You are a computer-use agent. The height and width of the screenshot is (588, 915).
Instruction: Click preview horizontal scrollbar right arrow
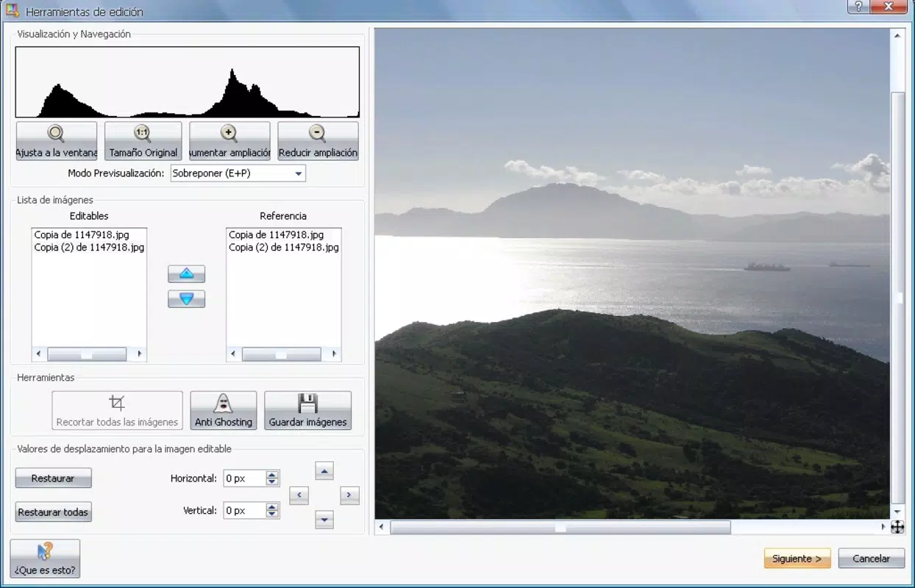click(x=884, y=527)
